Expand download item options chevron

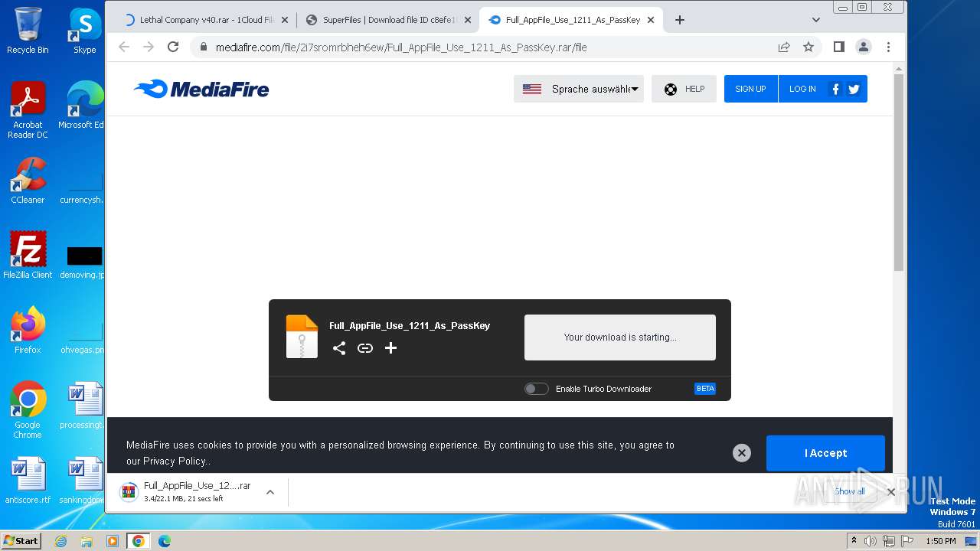(269, 492)
